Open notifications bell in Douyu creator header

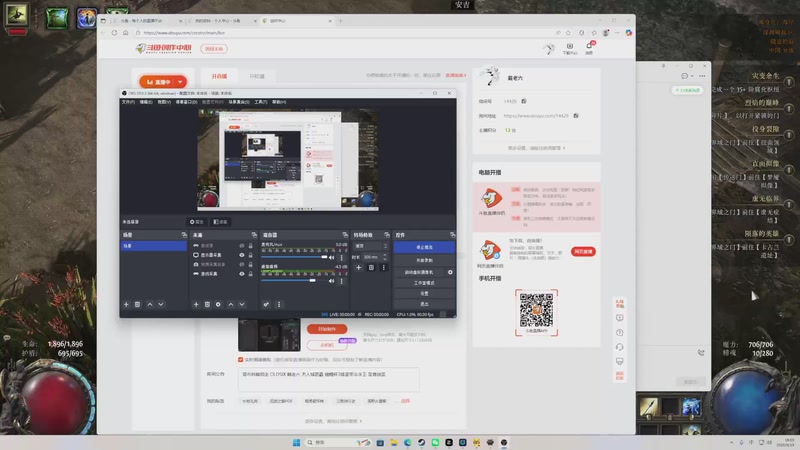point(589,47)
